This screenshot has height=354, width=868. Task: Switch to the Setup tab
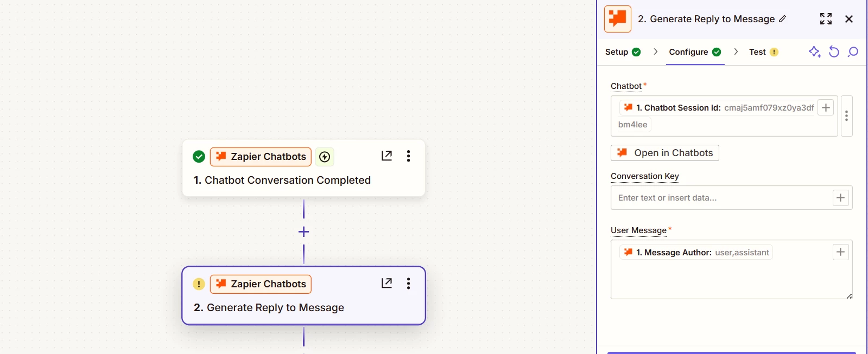point(623,52)
